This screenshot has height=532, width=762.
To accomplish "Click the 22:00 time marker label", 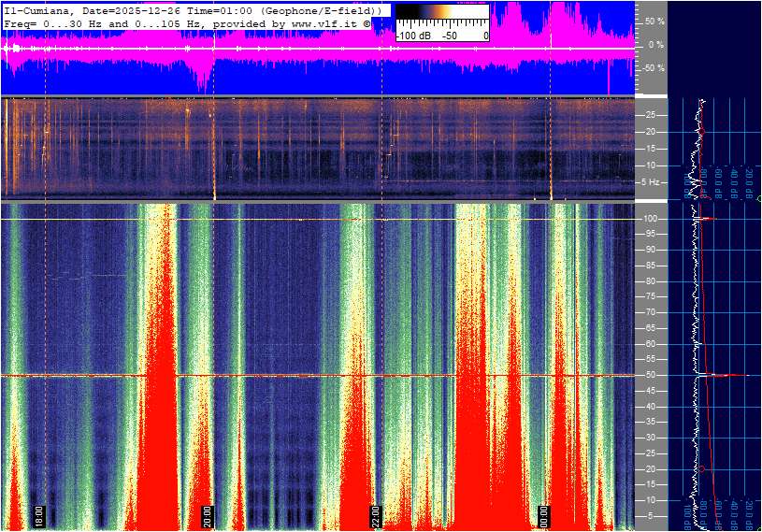I will click(376, 515).
